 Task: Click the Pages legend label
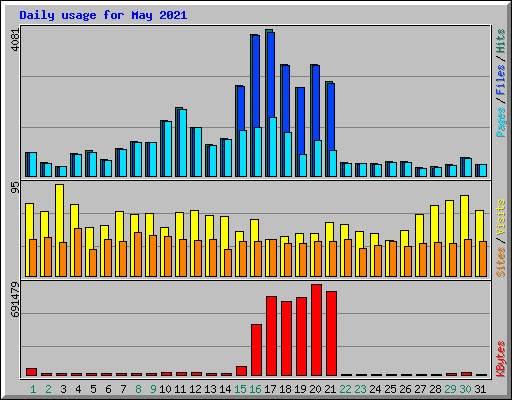[x=501, y=122]
